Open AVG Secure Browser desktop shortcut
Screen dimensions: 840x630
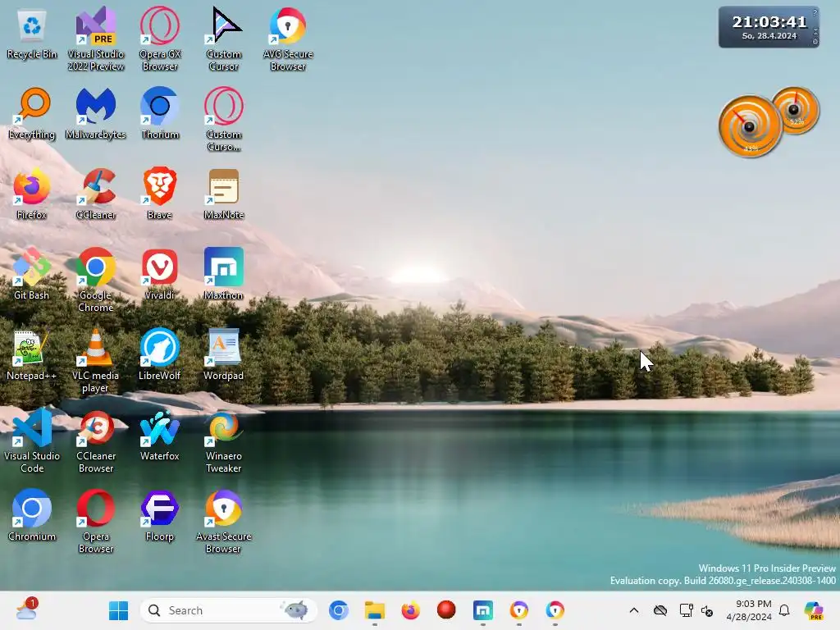click(x=288, y=39)
